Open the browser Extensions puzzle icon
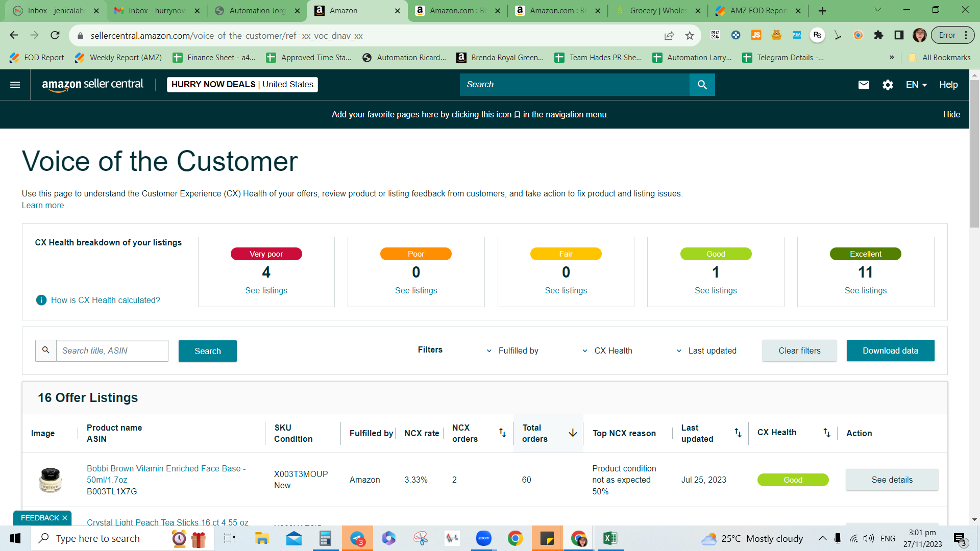 (878, 35)
